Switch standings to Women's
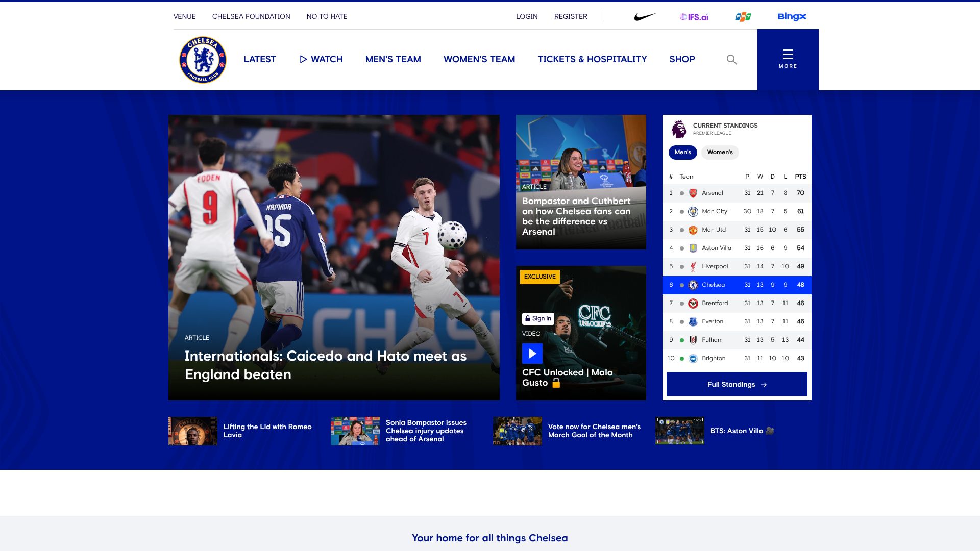The width and height of the screenshot is (980, 551). (720, 152)
